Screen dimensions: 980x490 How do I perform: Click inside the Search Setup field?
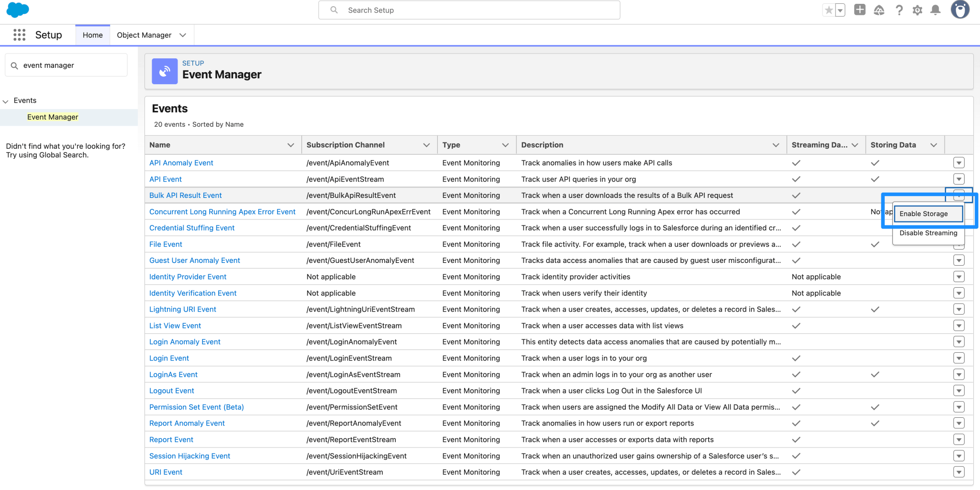pos(469,10)
